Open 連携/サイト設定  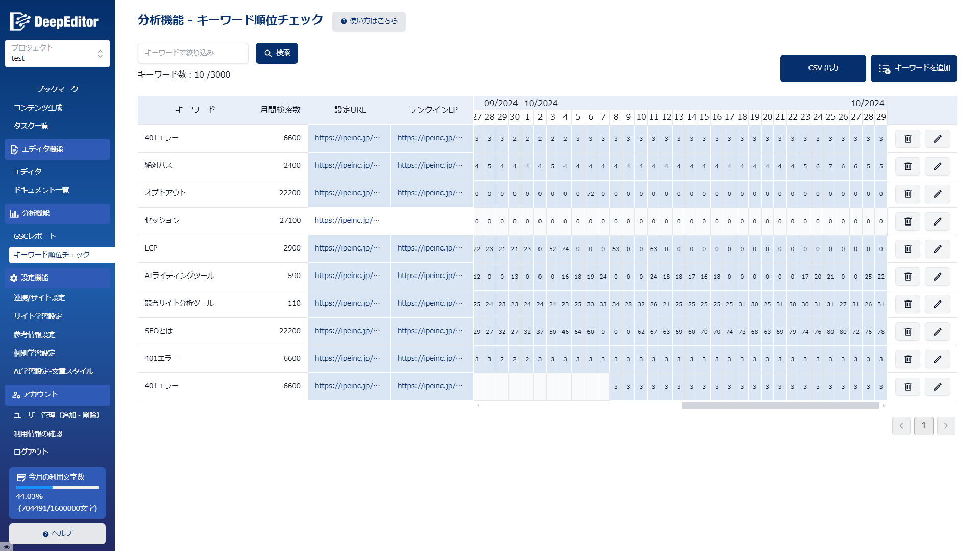point(39,298)
